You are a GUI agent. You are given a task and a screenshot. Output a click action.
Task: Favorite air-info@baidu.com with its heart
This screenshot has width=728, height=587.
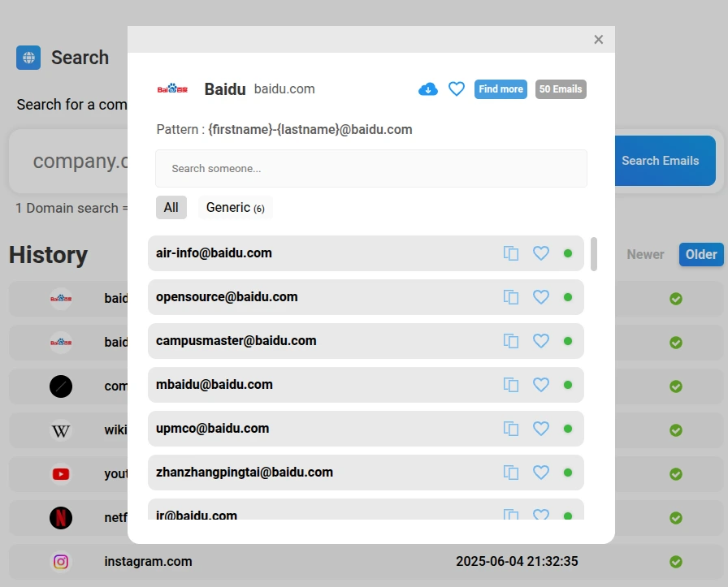541,253
